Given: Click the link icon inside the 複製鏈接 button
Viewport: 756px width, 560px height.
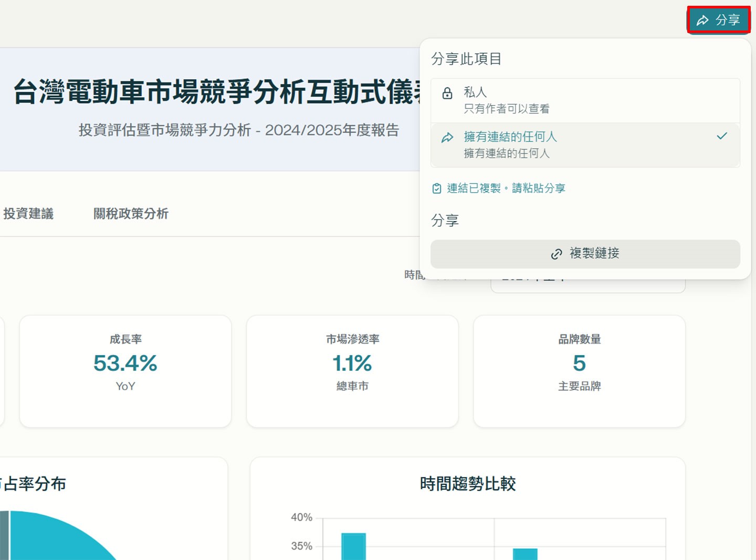Looking at the screenshot, I should click(556, 254).
